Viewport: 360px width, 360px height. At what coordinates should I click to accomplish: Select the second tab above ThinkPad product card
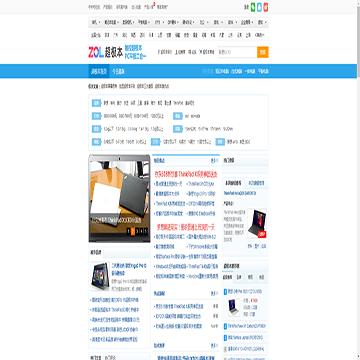tap(256, 183)
